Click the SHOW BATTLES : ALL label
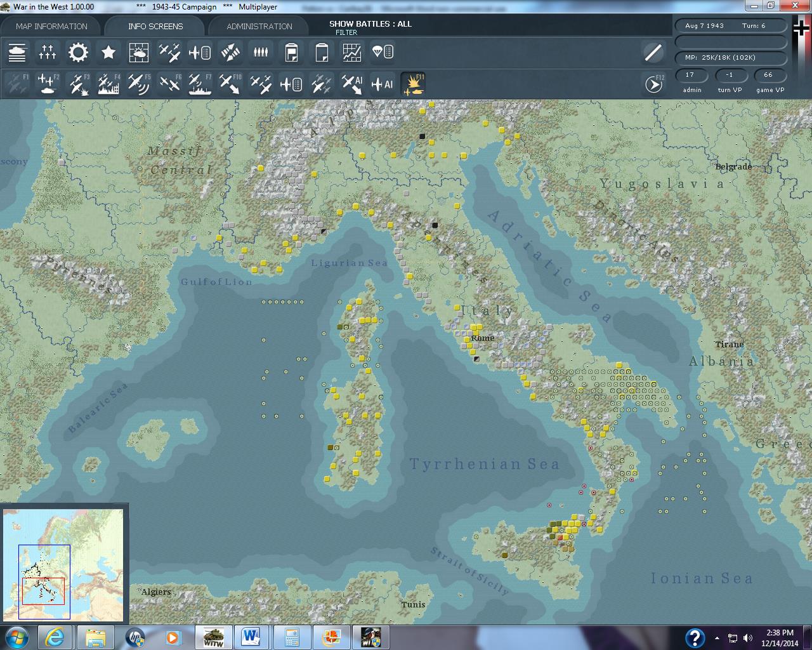The image size is (812, 650). tap(370, 23)
